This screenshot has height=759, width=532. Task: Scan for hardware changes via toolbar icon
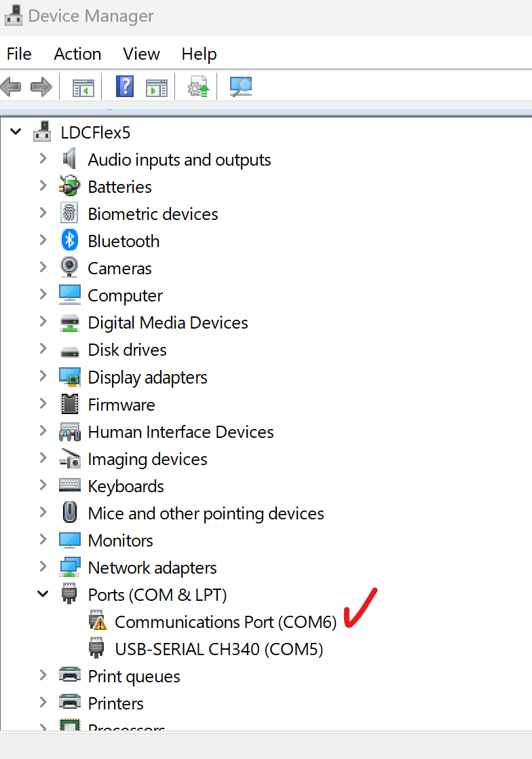(x=240, y=86)
